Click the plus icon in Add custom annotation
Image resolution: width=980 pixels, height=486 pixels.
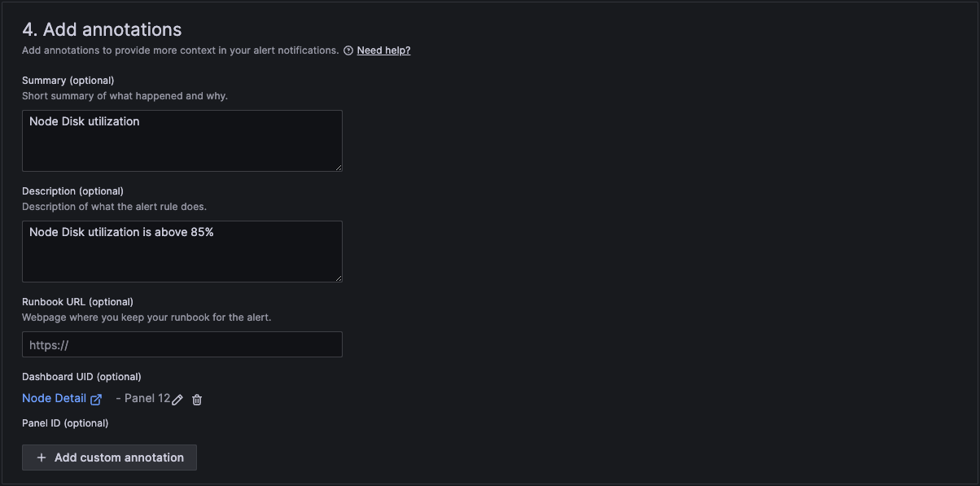click(x=42, y=458)
